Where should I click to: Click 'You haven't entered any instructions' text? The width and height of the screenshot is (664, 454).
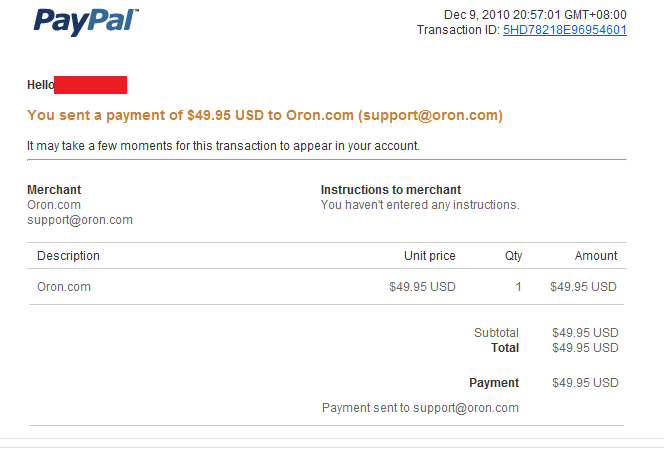point(420,205)
